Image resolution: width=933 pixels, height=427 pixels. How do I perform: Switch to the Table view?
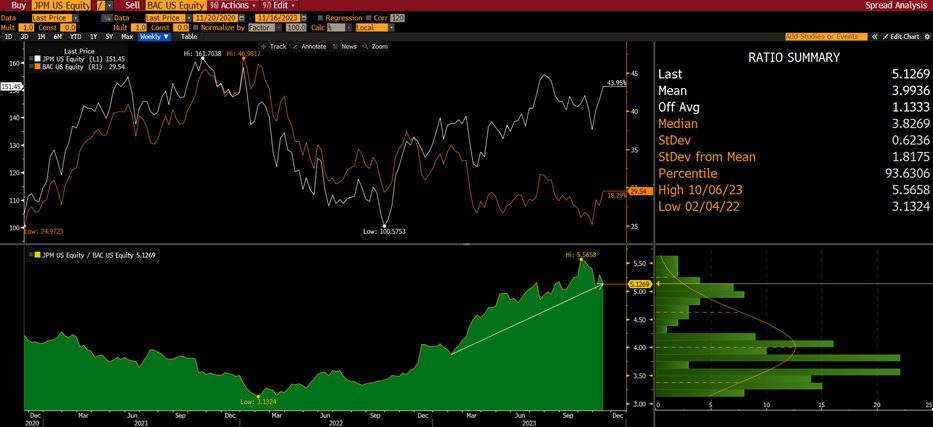point(189,37)
